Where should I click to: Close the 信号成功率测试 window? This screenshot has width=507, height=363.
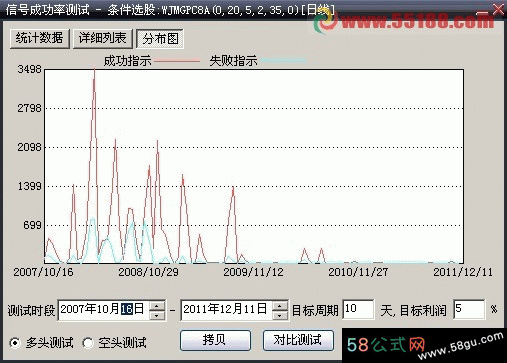pos(498,9)
